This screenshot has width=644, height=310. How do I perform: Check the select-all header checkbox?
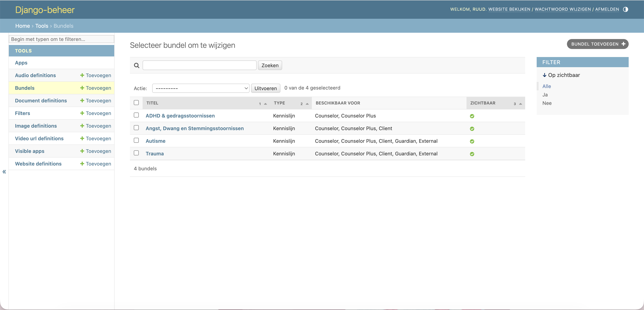click(x=136, y=103)
